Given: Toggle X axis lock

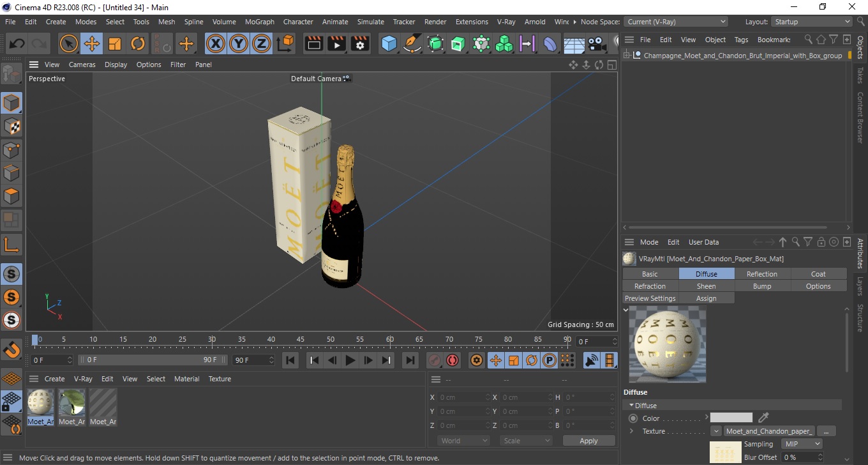Looking at the screenshot, I should pos(216,44).
